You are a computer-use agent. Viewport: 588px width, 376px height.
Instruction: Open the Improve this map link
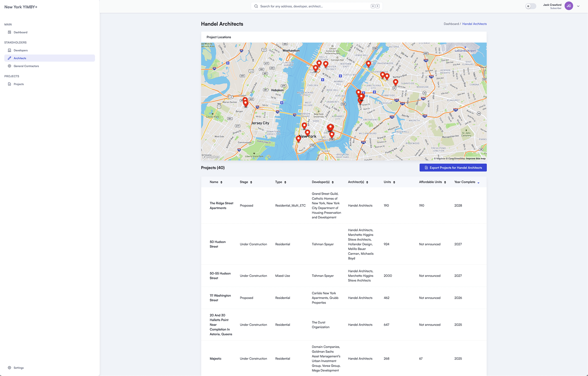[476, 158]
